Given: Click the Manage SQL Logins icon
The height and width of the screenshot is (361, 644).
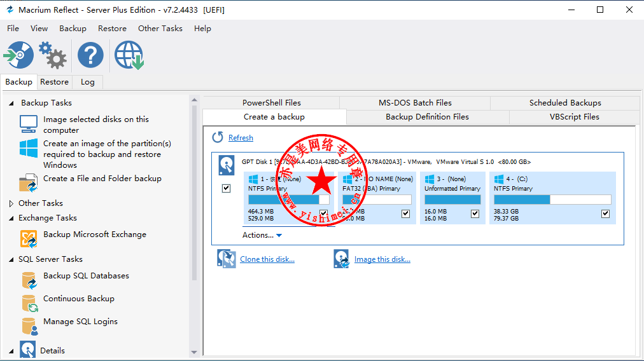Looking at the screenshot, I should 29,326.
